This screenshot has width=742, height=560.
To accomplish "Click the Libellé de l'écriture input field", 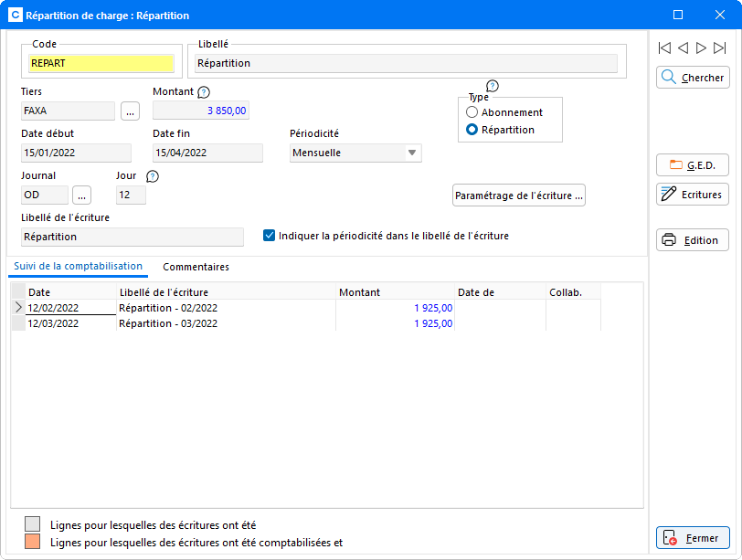I will [132, 237].
